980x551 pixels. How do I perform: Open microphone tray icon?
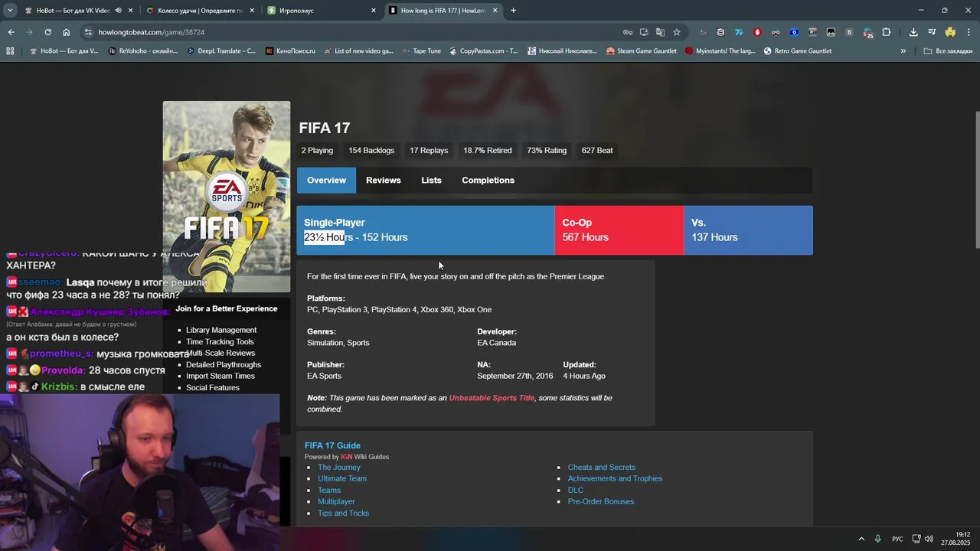(878, 539)
